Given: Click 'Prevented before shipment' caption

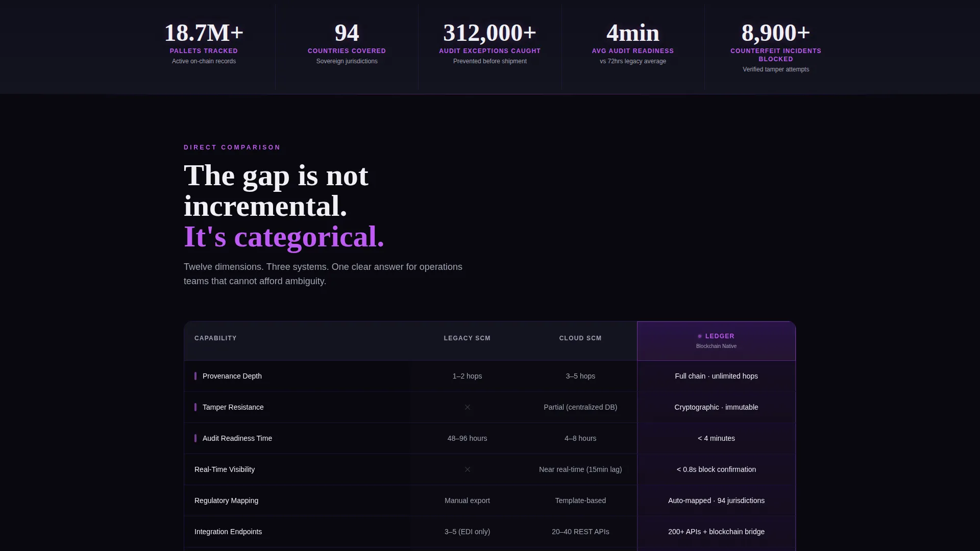Looking at the screenshot, I should click(489, 61).
